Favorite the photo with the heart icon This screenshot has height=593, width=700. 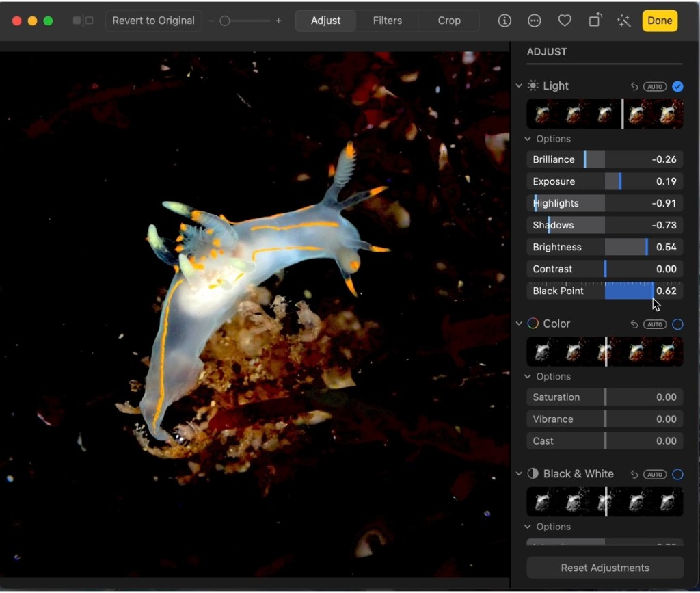(x=565, y=21)
